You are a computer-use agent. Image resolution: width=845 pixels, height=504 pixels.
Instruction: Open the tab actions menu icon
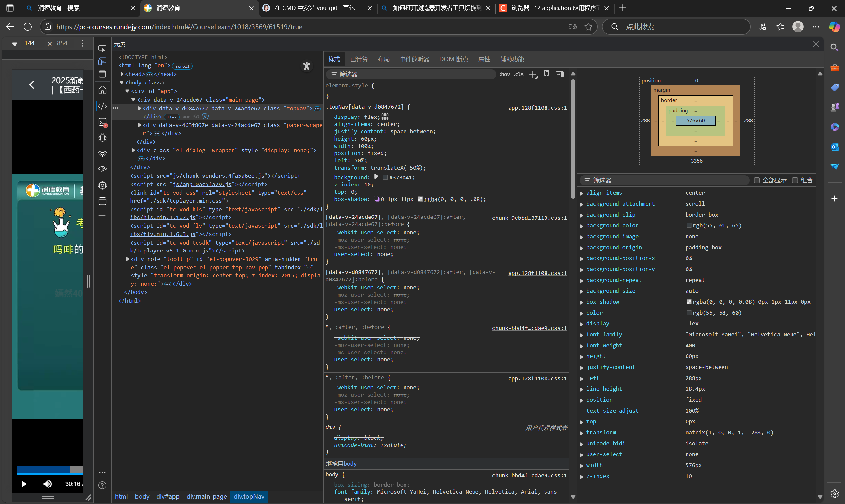pyautogui.click(x=10, y=8)
